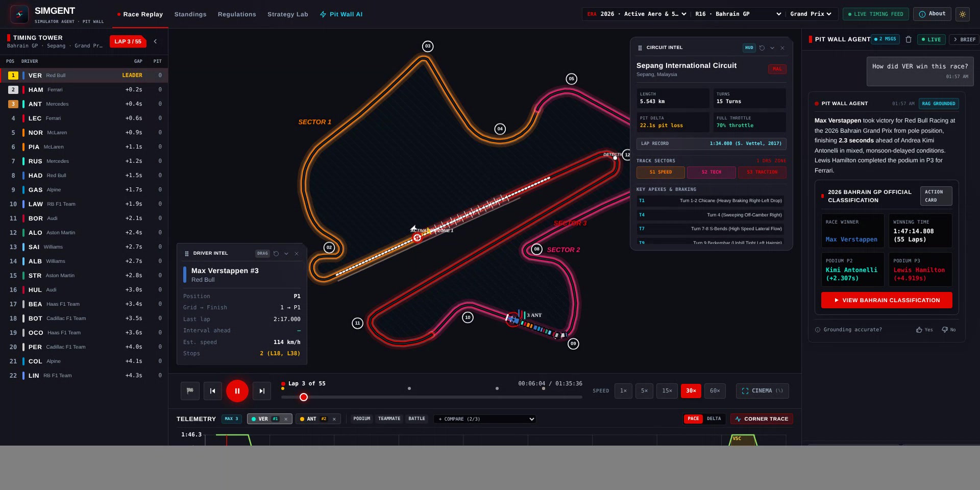Image resolution: width=980 pixels, height=490 pixels.
Task: Toggle the HUD mode in Circuit Intel
Action: pyautogui.click(x=749, y=47)
